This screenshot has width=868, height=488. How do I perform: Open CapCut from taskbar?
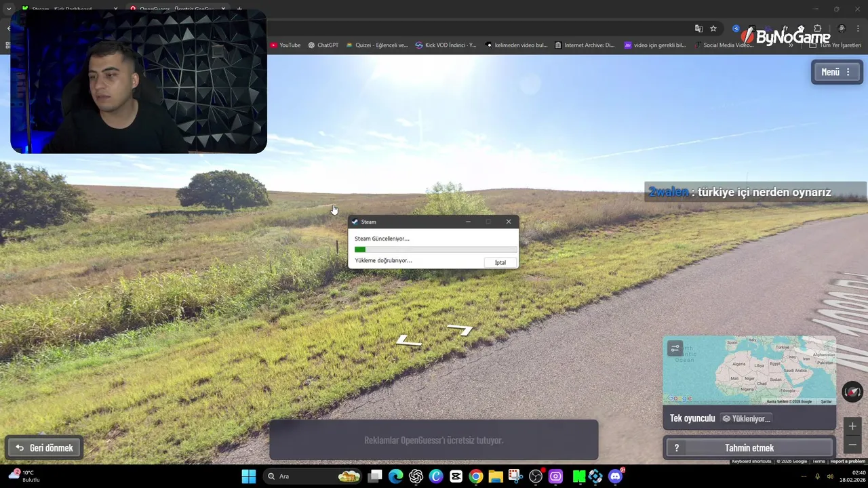pyautogui.click(x=456, y=476)
